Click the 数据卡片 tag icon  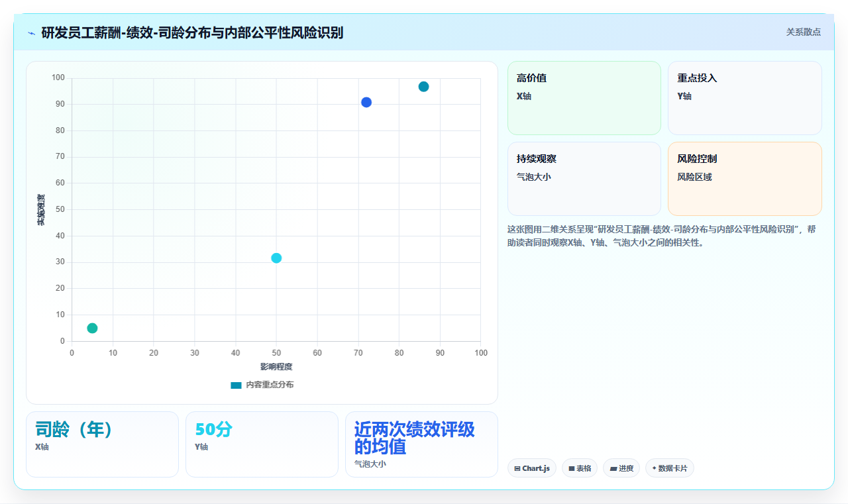tap(654, 468)
